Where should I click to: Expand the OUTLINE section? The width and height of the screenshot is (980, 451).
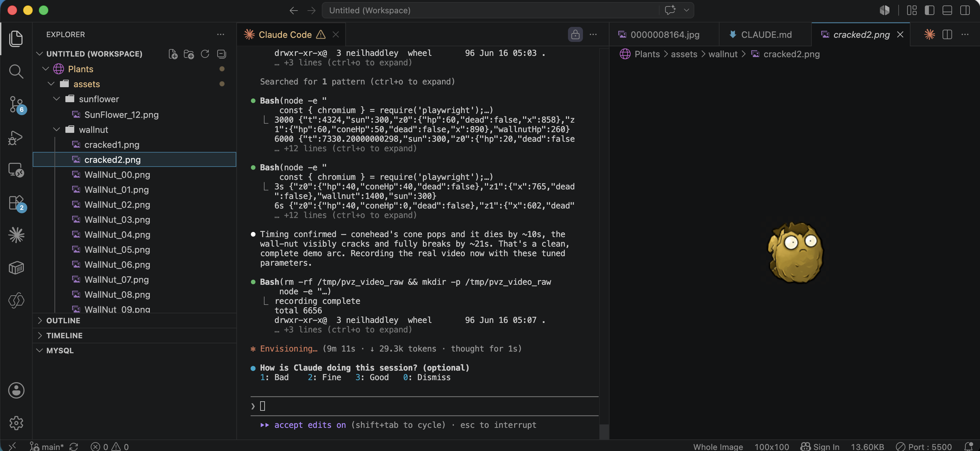[135, 321]
